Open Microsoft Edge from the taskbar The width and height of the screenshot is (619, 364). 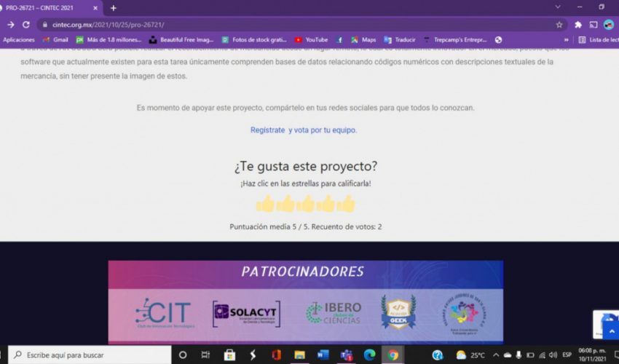pos(369,355)
